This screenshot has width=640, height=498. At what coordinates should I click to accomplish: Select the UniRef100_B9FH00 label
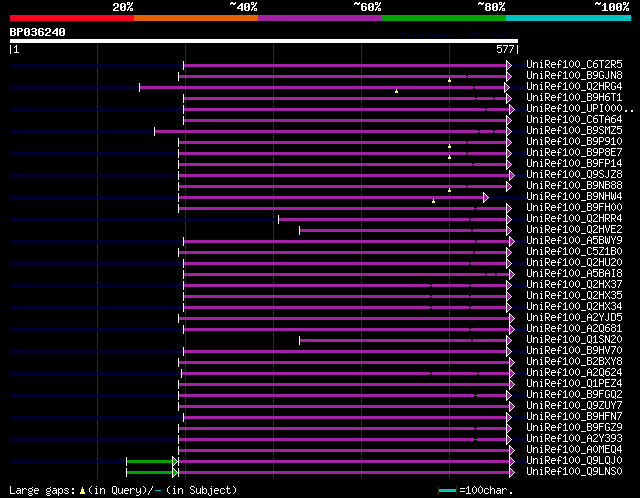[x=574, y=208]
